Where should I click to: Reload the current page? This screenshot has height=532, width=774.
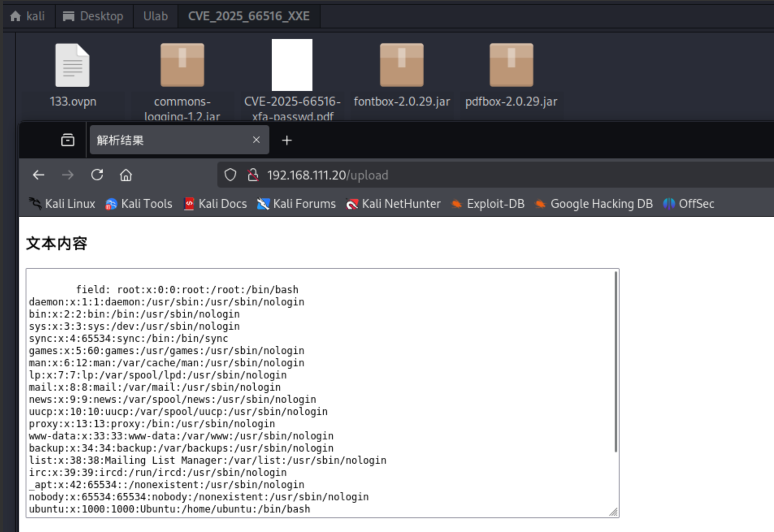97,175
